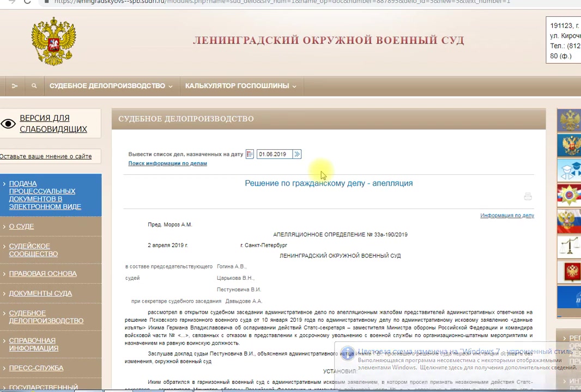Image resolution: width=581 pixels, height=392 pixels.
Task: Click the Russian flag eagle banner thumbnail
Action: pos(569,220)
